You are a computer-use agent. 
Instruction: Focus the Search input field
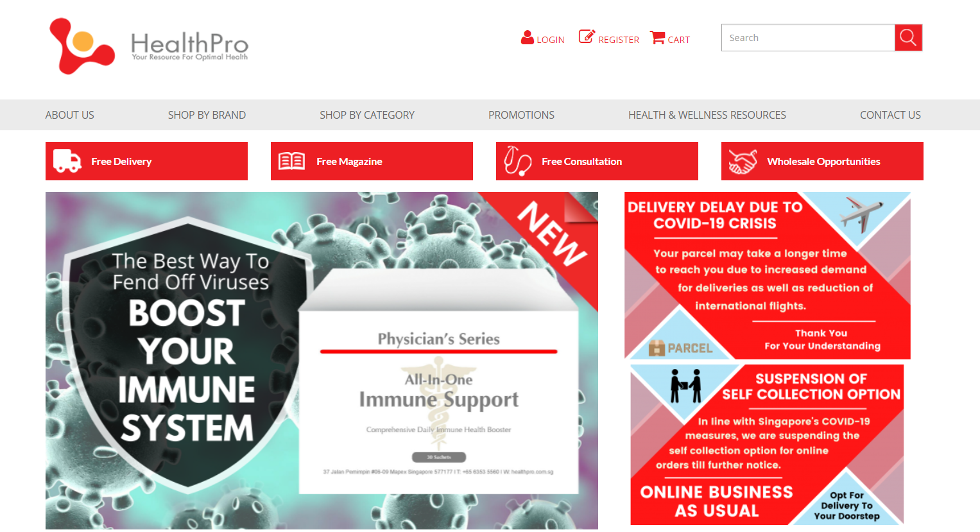pyautogui.click(x=808, y=38)
